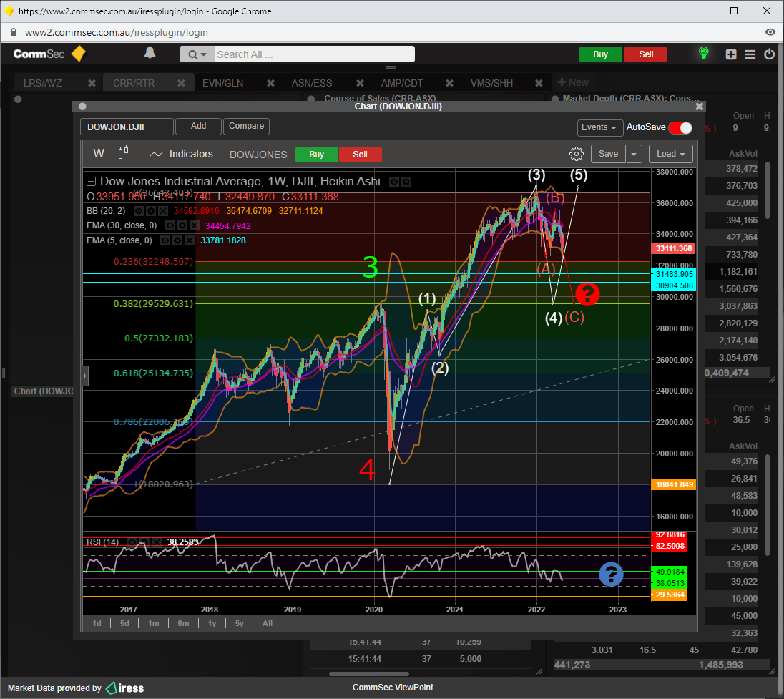
Task: Click the green lightbulb icon in the header
Action: (x=703, y=53)
